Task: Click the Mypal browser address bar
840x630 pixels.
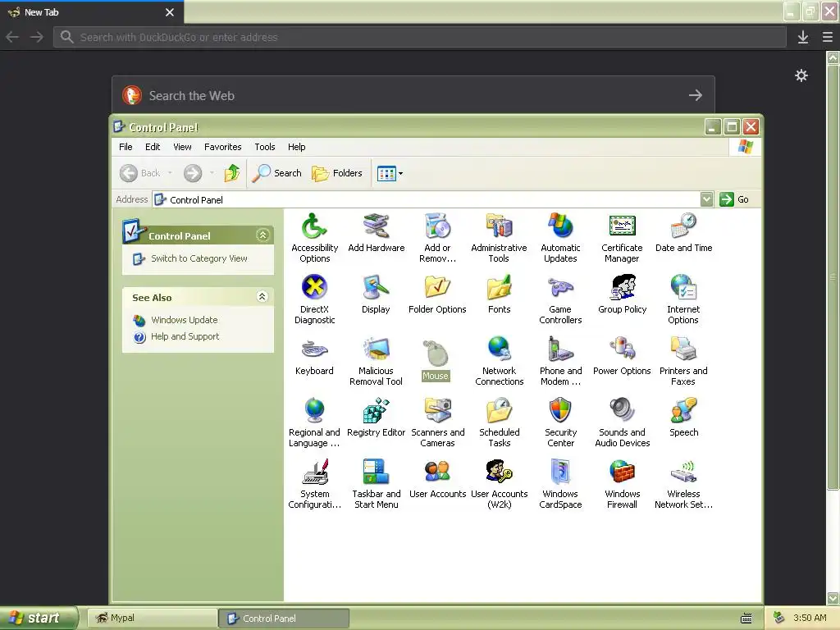Action: pos(419,37)
